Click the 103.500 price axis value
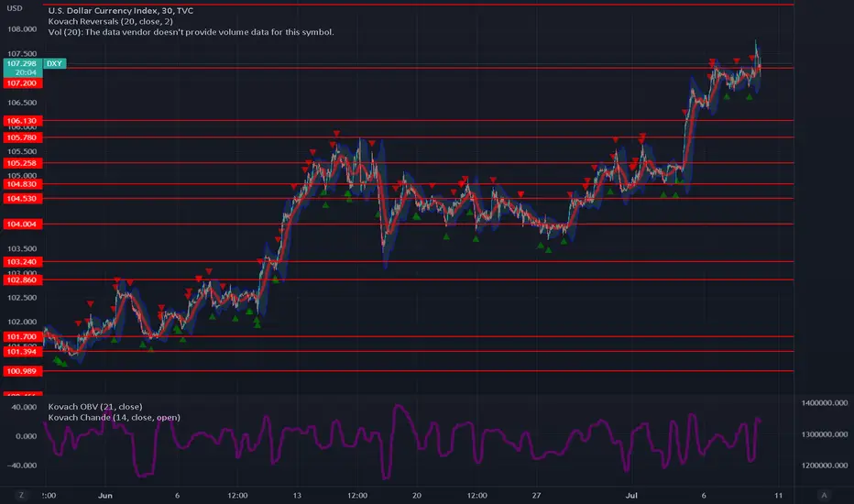 (22, 248)
